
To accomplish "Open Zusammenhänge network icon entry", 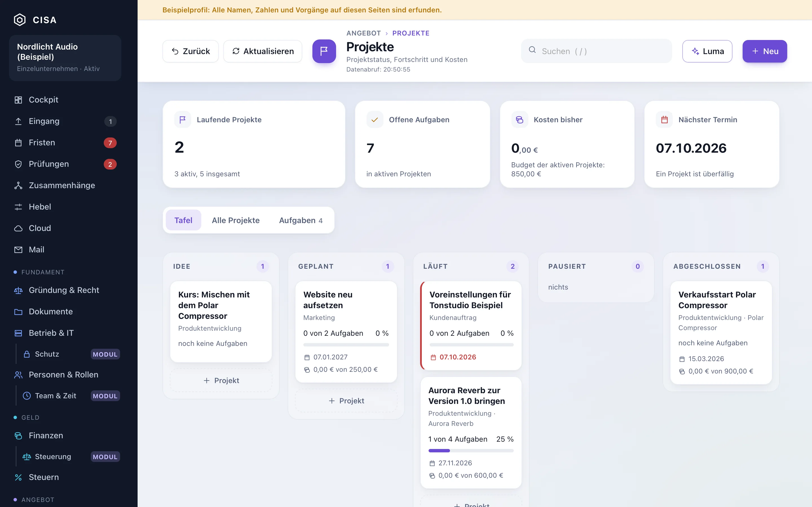I will [18, 185].
